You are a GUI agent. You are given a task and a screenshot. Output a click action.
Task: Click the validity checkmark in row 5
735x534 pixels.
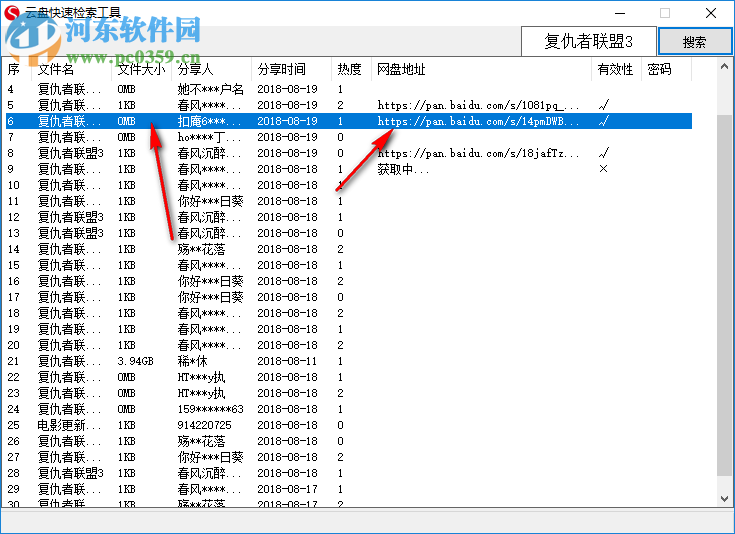604,105
